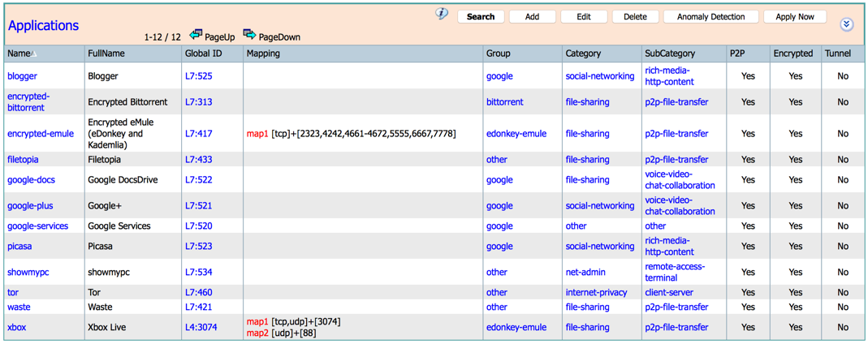Click the Applications page title
Viewport: 868px width, 344px height.
coord(43,25)
